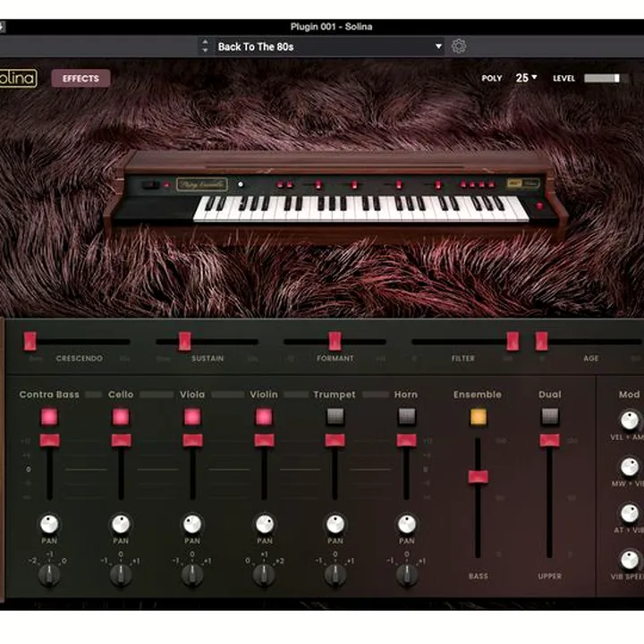
Task: Click the CRESCENDO slider handle
Action: click(30, 342)
